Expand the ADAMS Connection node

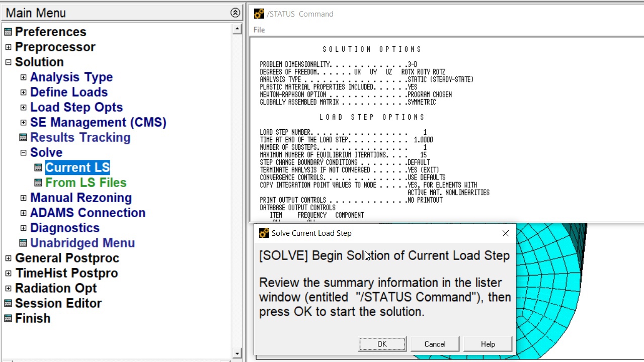23,213
